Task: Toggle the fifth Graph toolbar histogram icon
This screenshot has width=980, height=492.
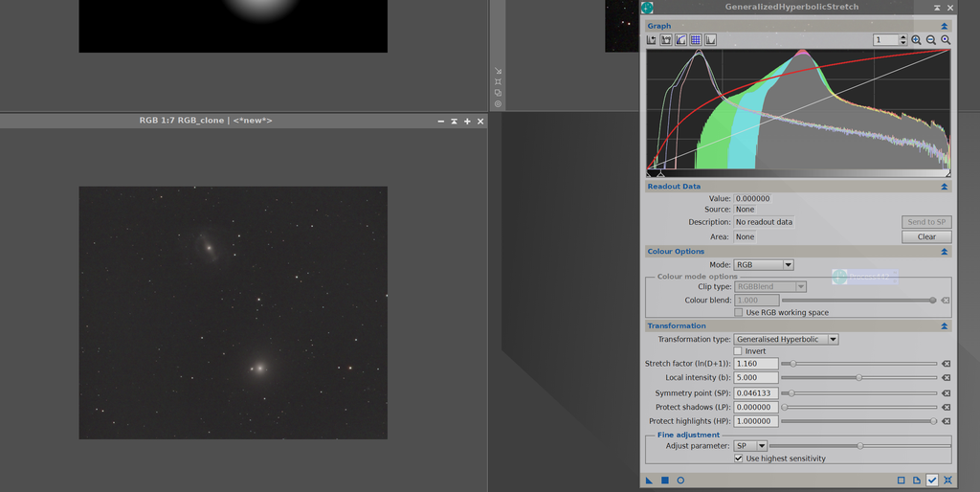Action: point(711,40)
